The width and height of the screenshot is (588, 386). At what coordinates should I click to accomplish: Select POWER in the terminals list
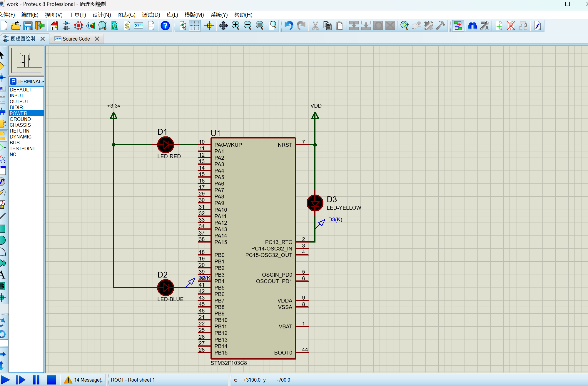coord(26,113)
